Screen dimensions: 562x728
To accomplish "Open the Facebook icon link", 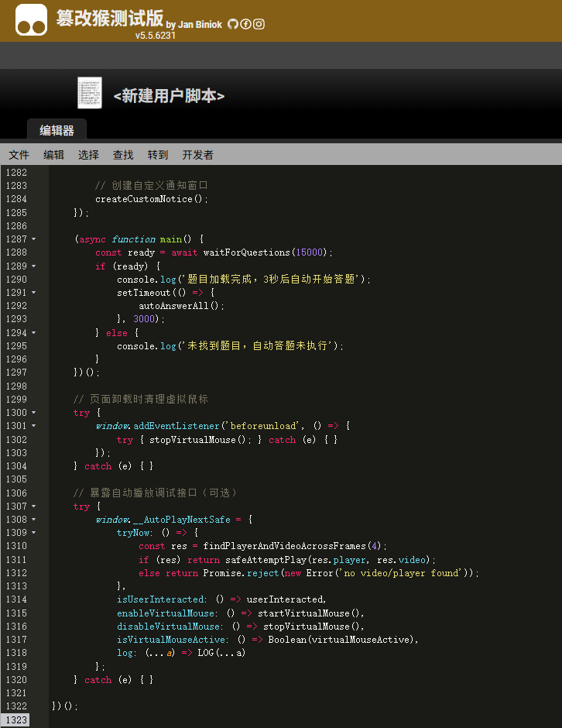I will pyautogui.click(x=246, y=24).
